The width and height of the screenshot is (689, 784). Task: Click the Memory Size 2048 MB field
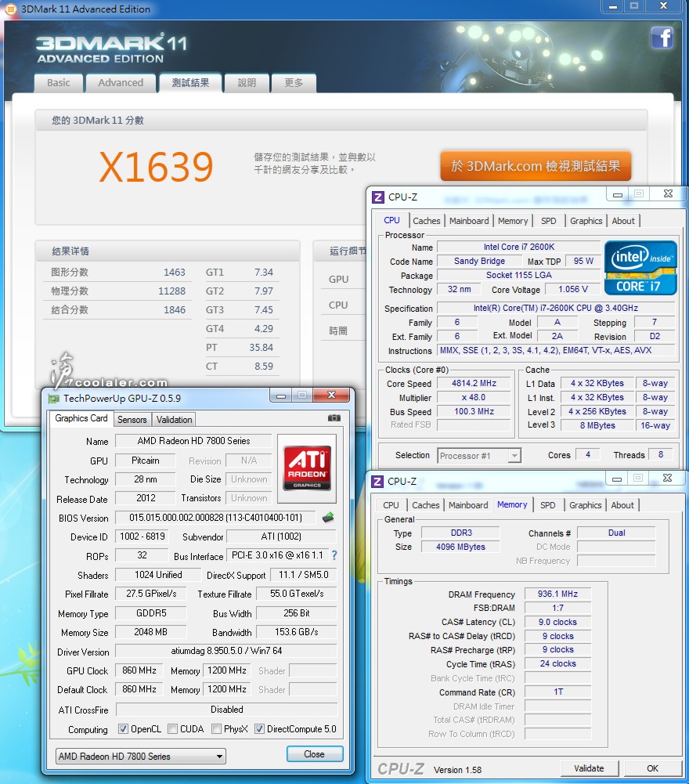(x=150, y=632)
